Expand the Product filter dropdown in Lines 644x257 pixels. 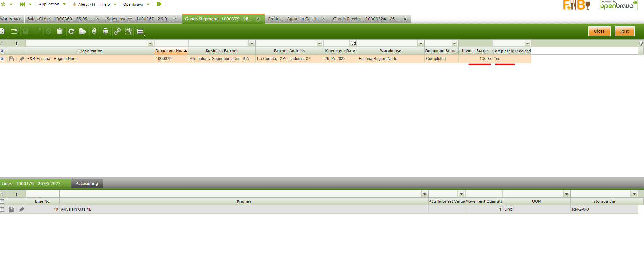(425, 194)
